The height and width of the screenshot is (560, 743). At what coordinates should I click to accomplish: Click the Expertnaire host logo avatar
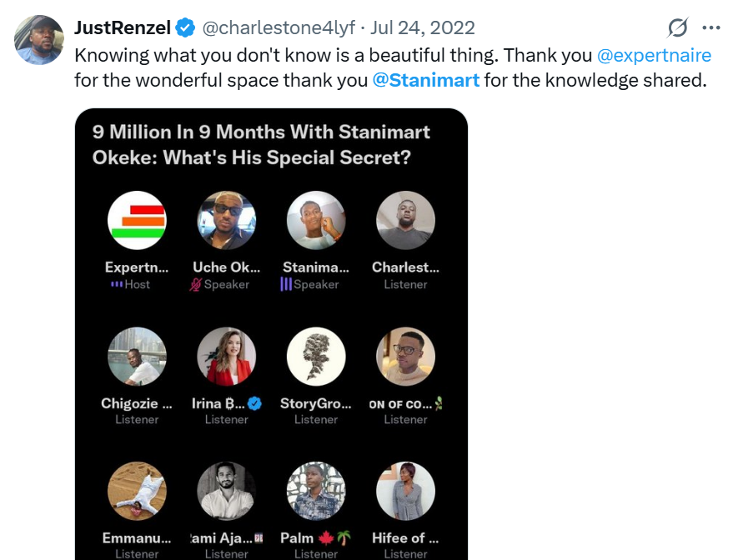pos(137,221)
